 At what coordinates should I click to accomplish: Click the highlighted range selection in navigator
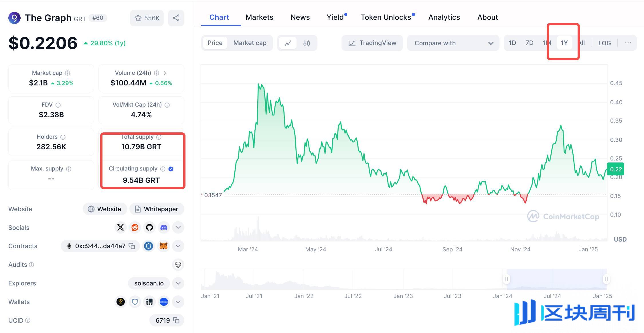(x=556, y=279)
